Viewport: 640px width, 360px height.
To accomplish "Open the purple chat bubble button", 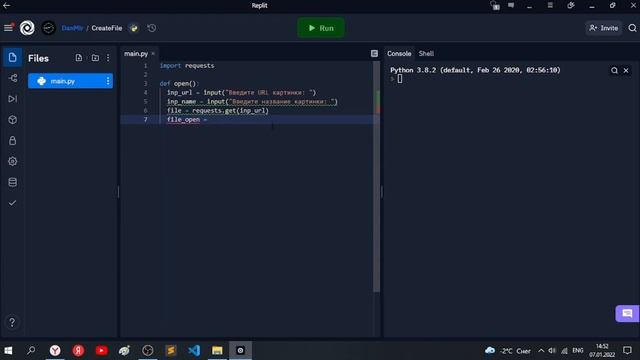I will pyautogui.click(x=627, y=313).
